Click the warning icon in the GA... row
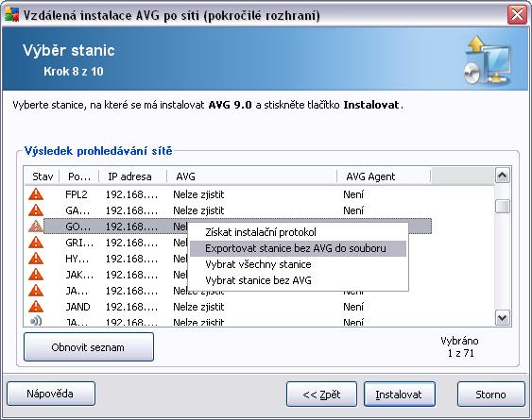This screenshot has height=420, width=532. click(x=36, y=210)
